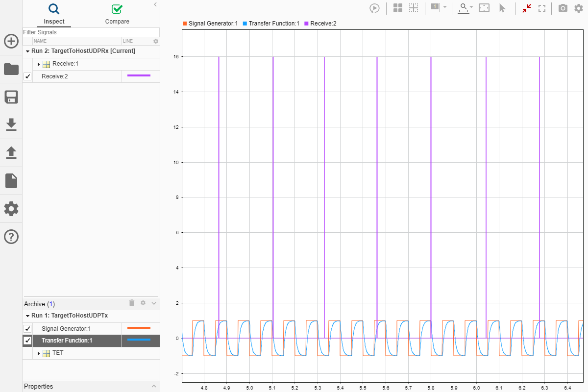
Task: Click the Import data download-arrow icon
Action: pos(11,125)
